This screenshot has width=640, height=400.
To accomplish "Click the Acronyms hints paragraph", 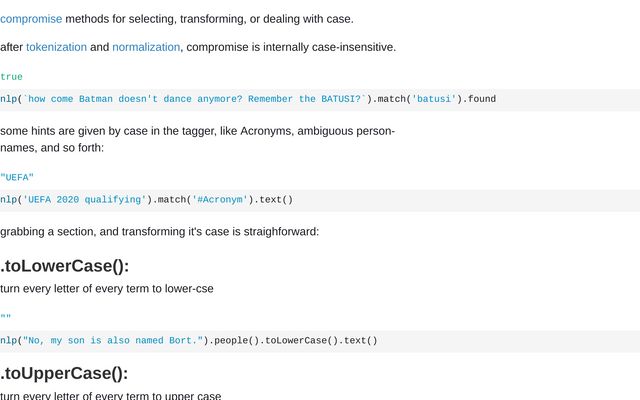I will (x=198, y=139).
